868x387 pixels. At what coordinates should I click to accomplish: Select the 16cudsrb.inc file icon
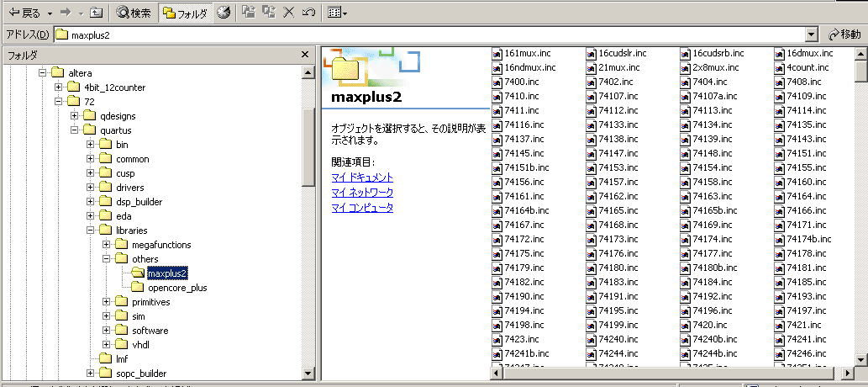[x=686, y=53]
